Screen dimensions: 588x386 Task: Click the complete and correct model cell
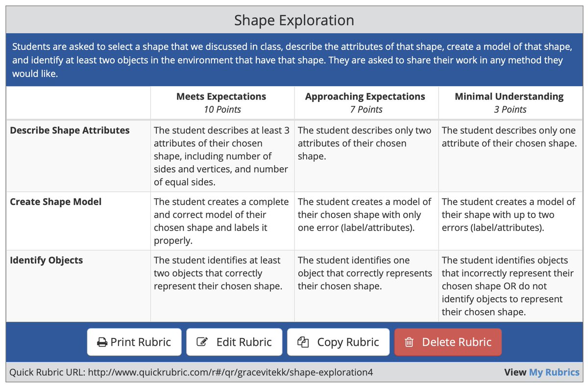(x=222, y=221)
